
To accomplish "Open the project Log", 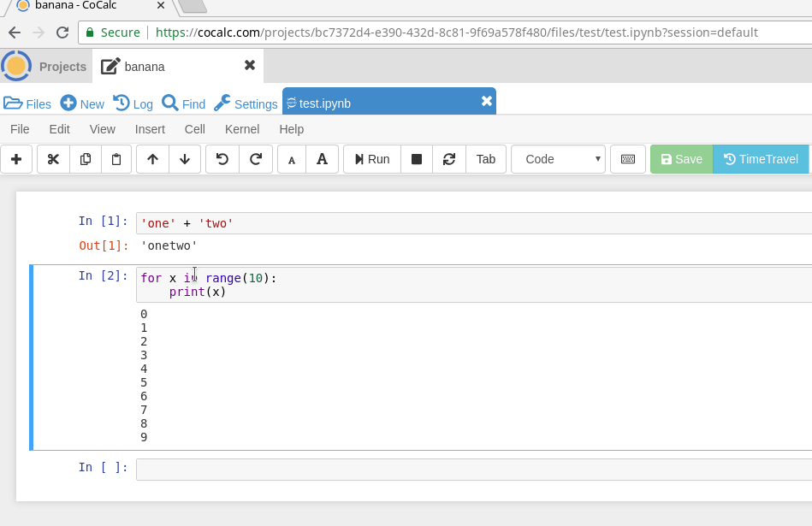I will (x=133, y=103).
